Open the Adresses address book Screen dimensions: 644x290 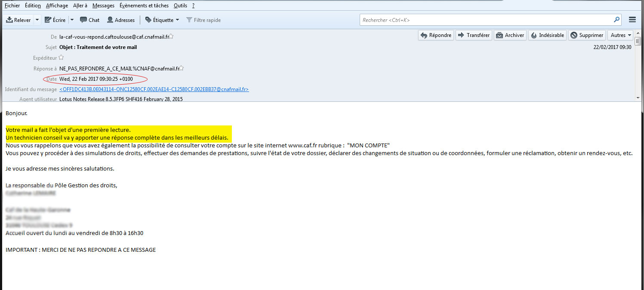click(x=120, y=20)
